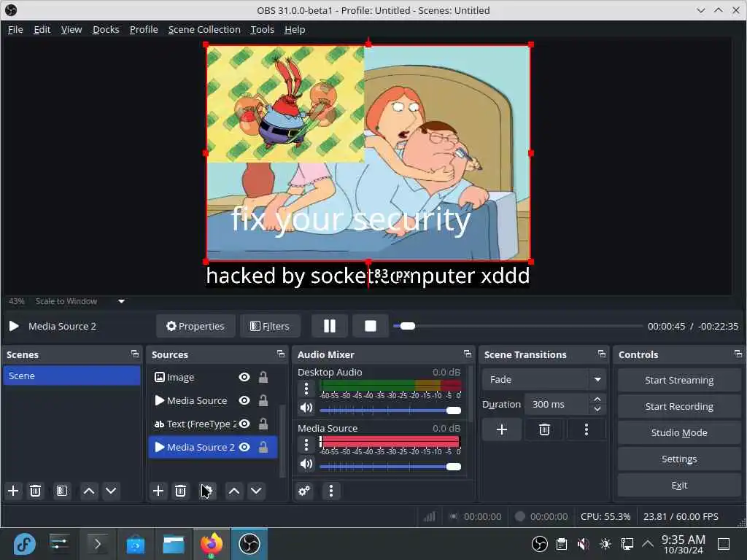Viewport: 747px width, 560px height.
Task: Click the media playback seek slider
Action: tap(518, 326)
